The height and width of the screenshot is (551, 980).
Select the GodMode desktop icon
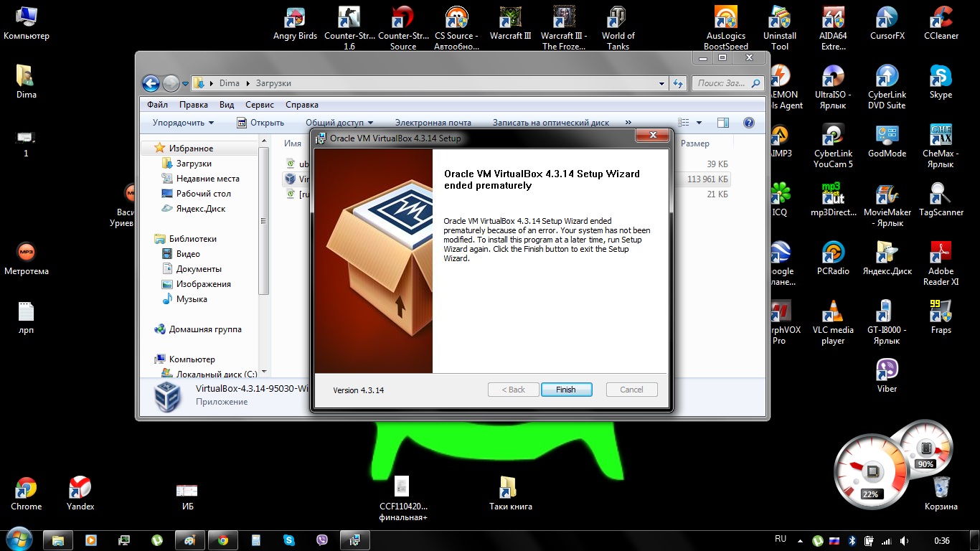(x=887, y=141)
